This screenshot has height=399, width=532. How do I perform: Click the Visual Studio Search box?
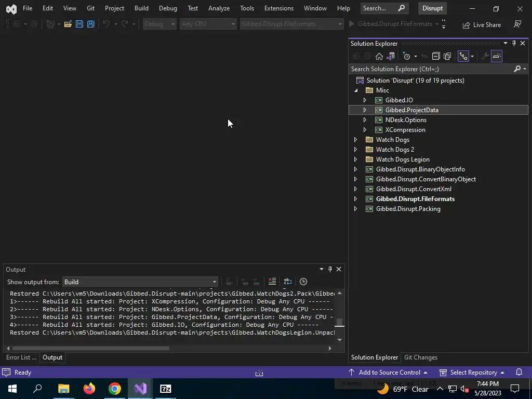click(384, 8)
